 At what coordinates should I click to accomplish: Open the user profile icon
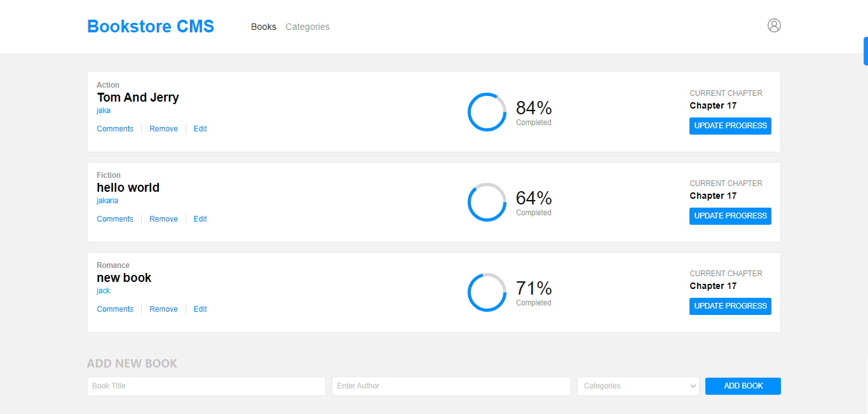pos(774,25)
